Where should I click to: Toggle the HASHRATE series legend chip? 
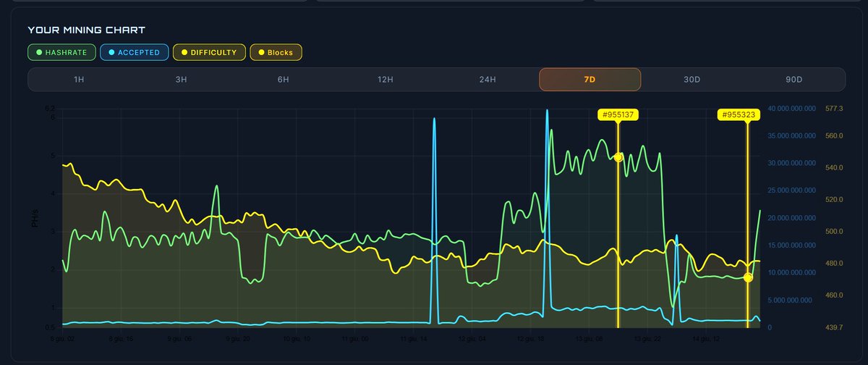click(61, 52)
